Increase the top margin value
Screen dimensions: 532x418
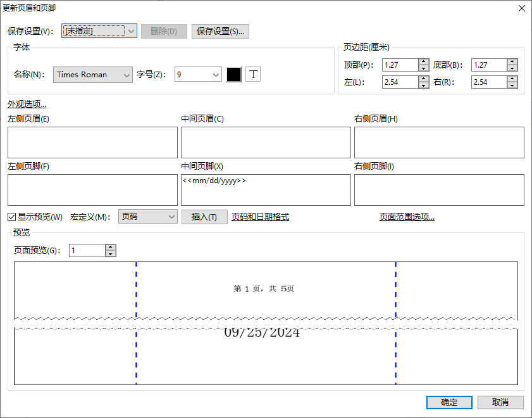point(424,62)
